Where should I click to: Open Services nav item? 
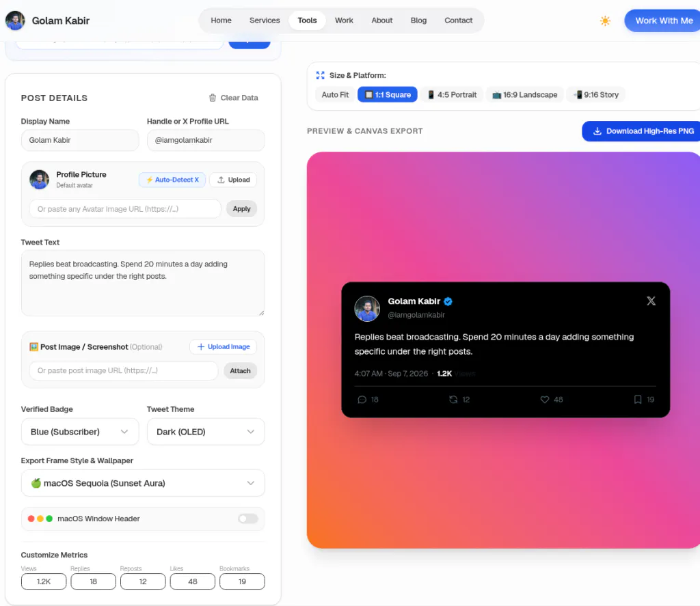(265, 20)
